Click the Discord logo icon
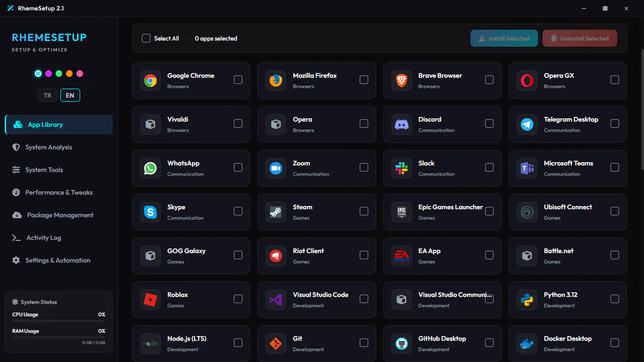 click(401, 124)
